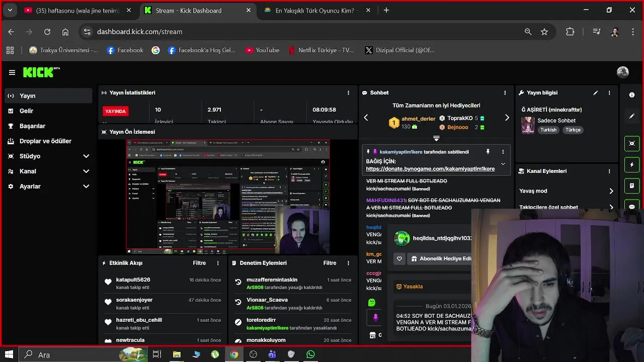The width and height of the screenshot is (644, 362).
Task: Toggle the stream preview widget icon in right sidebar
Action: pyautogui.click(x=632, y=143)
